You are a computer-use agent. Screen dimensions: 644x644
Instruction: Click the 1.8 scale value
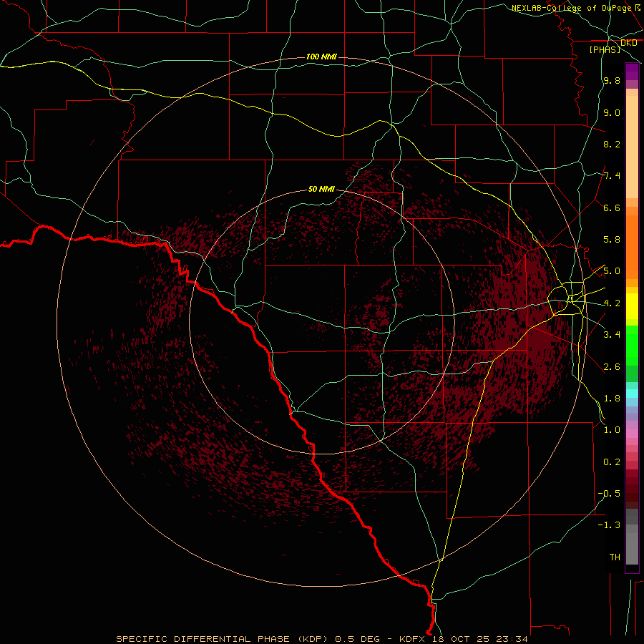(x=612, y=399)
